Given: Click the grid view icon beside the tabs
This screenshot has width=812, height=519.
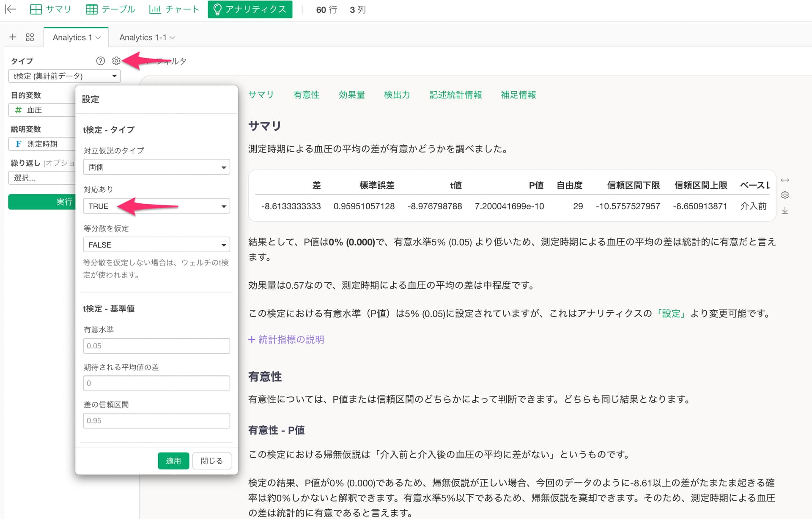Looking at the screenshot, I should [30, 37].
